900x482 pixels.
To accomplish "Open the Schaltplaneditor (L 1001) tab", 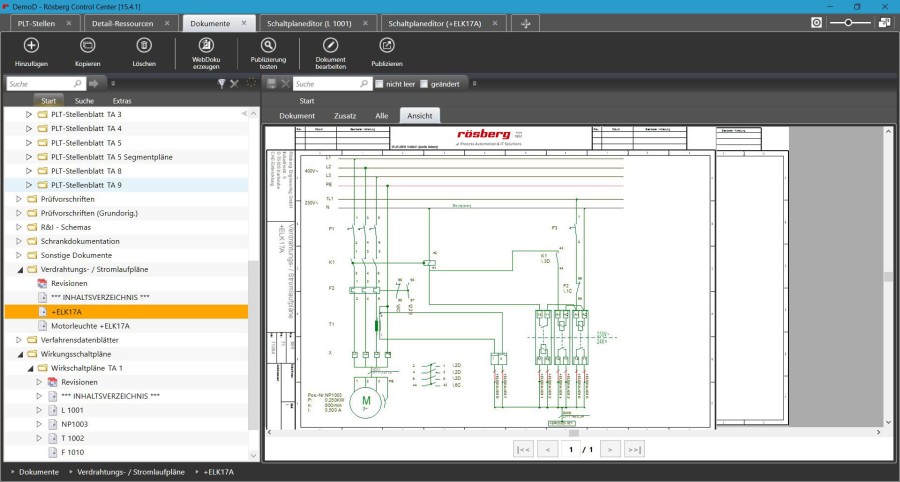I will coord(309,24).
